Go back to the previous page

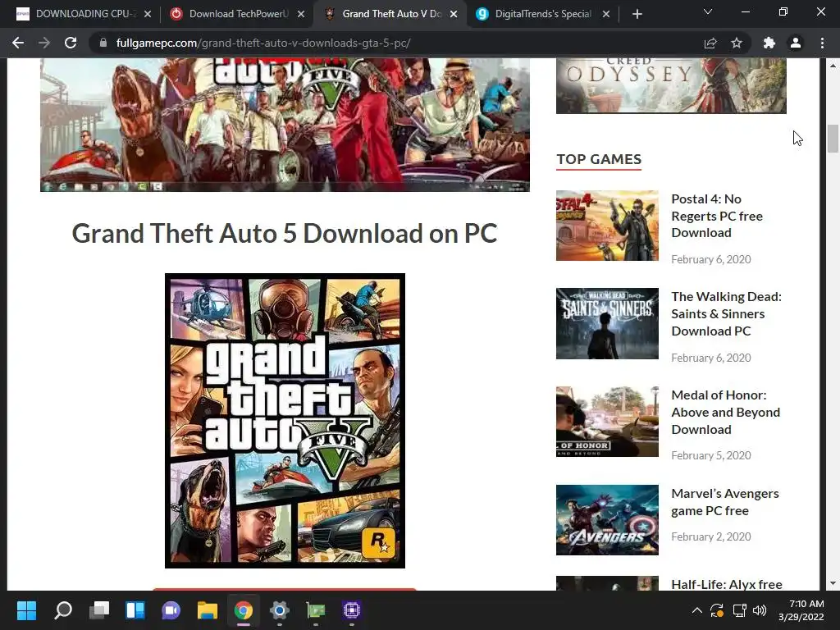pos(18,43)
